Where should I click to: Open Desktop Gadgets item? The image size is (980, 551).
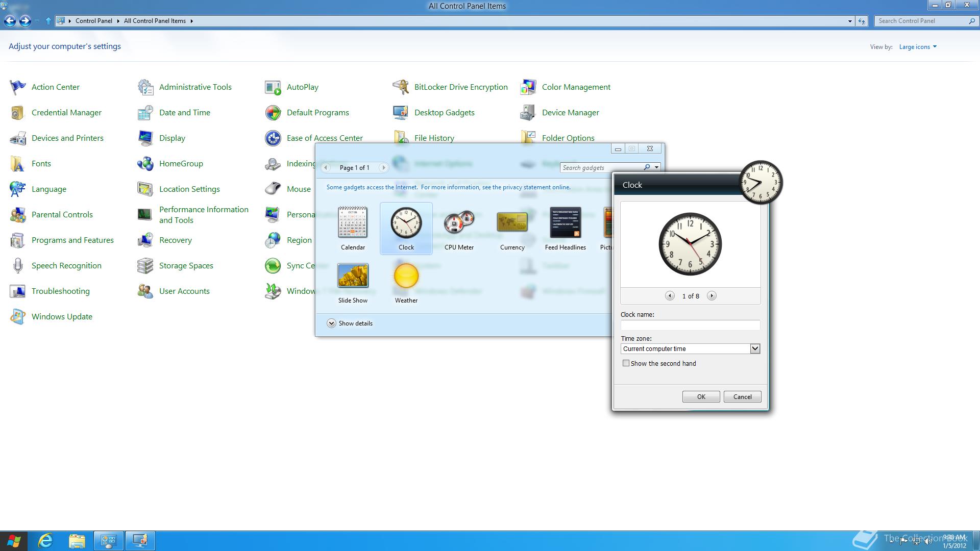coord(434,113)
